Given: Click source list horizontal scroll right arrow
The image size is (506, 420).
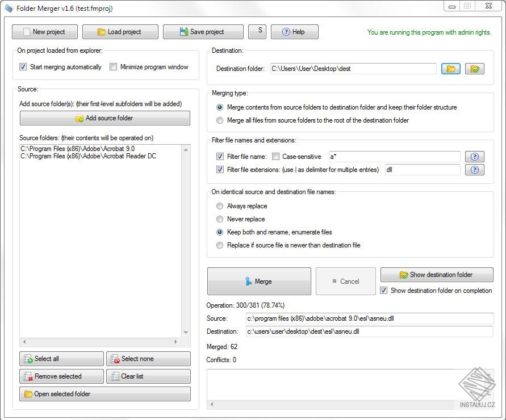Looking at the screenshot, I should (175, 342).
